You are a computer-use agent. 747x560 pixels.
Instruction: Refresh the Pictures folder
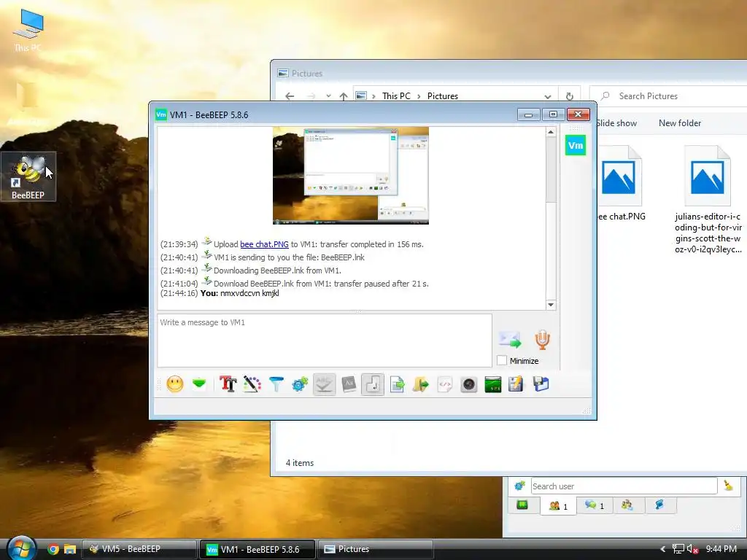[x=569, y=96]
